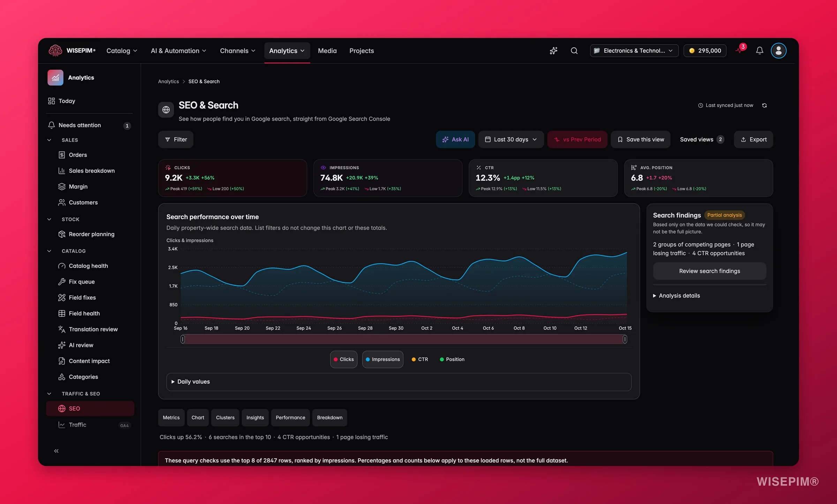The image size is (837, 504).
Task: Switch to Performance tab
Action: coord(290,418)
